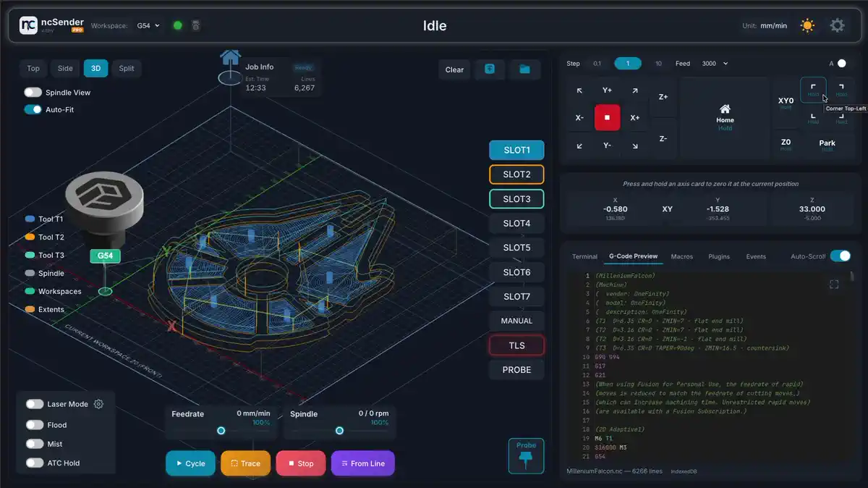
Task: Click the Park button
Action: [x=827, y=145]
